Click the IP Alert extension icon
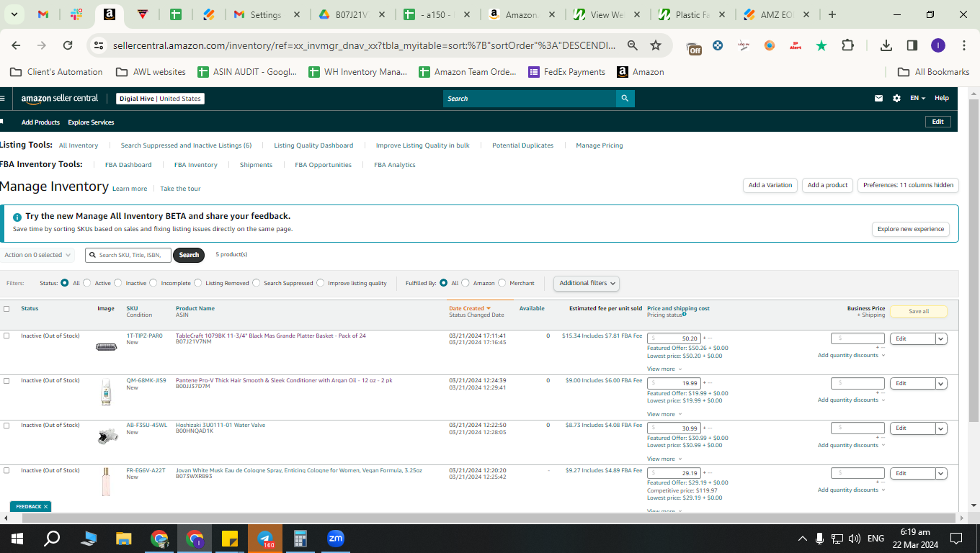 (x=796, y=45)
